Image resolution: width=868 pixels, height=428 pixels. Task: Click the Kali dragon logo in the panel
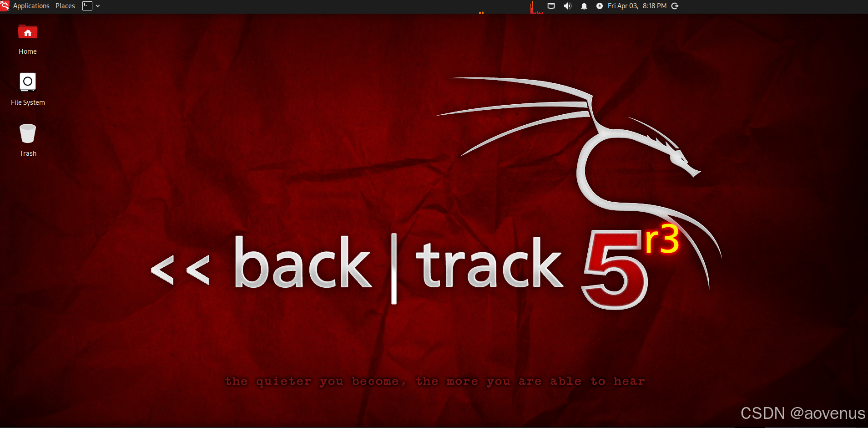[x=5, y=6]
